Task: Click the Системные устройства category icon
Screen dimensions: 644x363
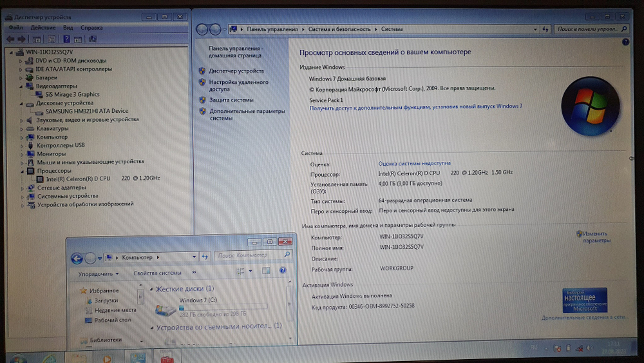Action: [x=31, y=196]
